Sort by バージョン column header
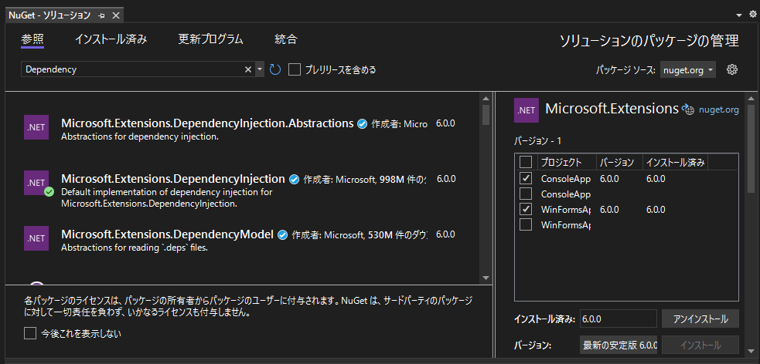The image size is (760, 364). pos(619,162)
